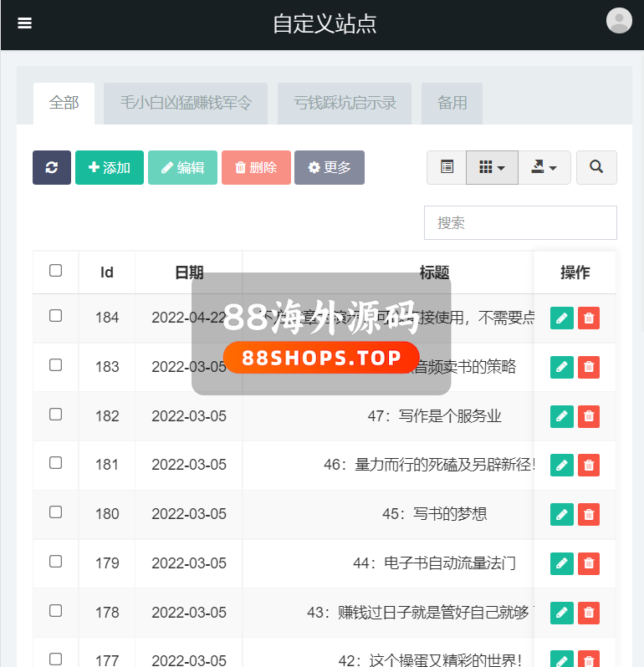Switch to the 亏钱踩坑启示录 tab
The image size is (644, 667).
click(345, 104)
